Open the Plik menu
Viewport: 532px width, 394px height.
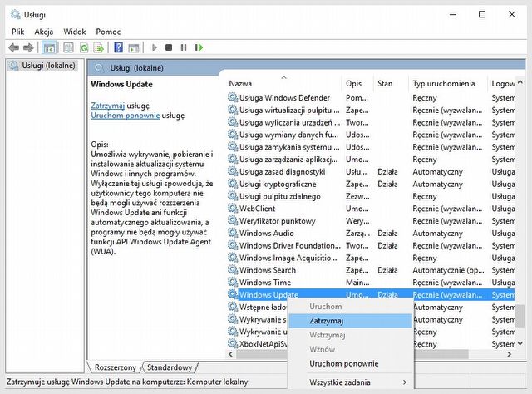pyautogui.click(x=18, y=32)
